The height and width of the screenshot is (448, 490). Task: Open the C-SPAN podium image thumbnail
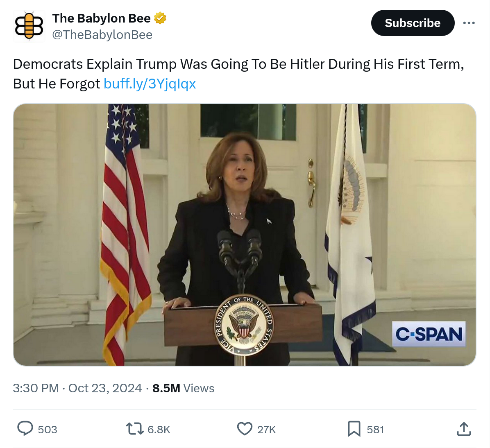pos(245,235)
